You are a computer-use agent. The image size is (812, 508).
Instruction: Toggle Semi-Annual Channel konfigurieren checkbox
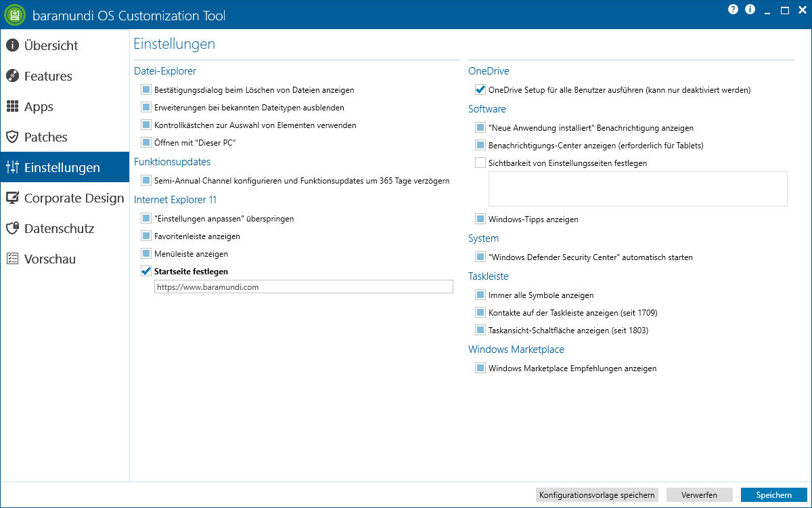pyautogui.click(x=145, y=180)
